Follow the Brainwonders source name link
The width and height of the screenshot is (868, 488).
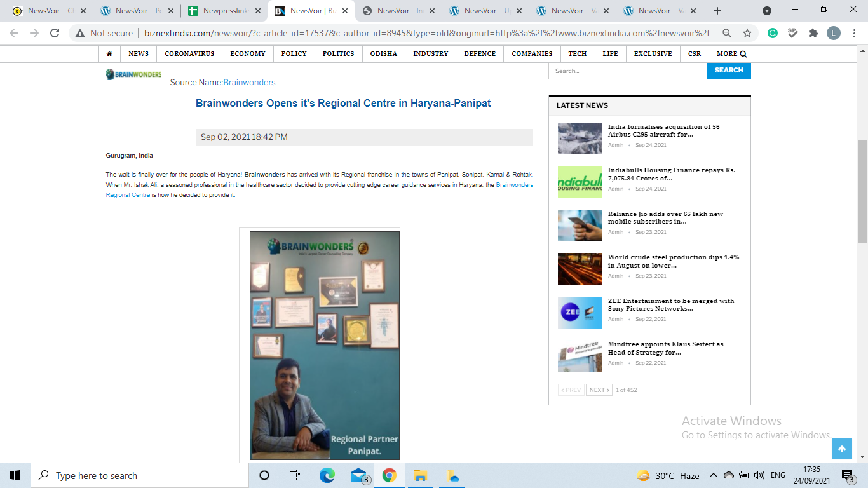pos(249,83)
